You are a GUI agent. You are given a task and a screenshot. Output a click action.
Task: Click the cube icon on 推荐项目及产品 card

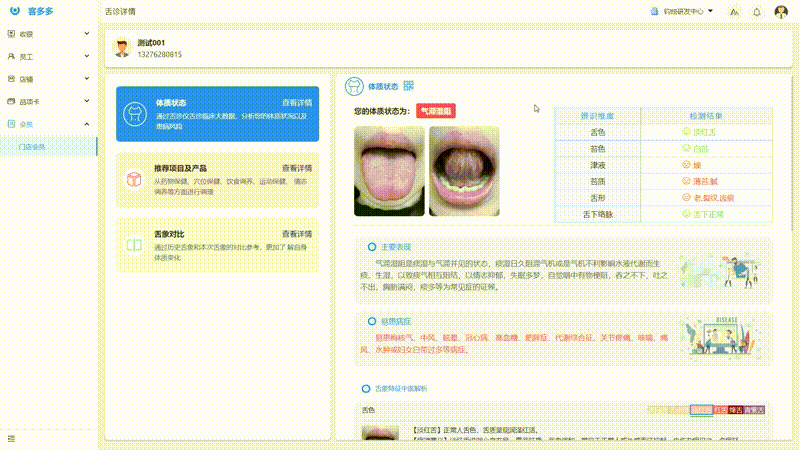pyautogui.click(x=134, y=180)
